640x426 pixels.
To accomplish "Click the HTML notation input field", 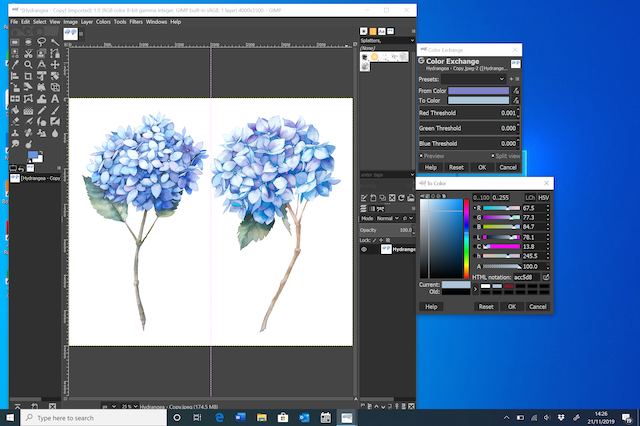I will tap(527, 277).
